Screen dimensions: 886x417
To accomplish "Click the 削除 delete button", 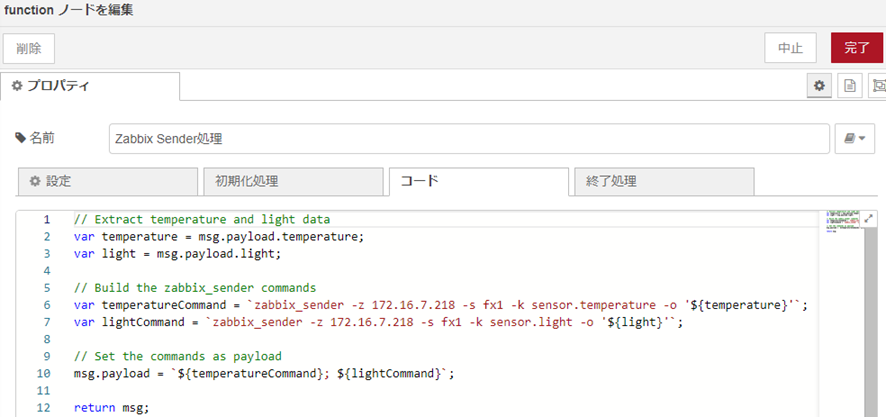I will [29, 48].
